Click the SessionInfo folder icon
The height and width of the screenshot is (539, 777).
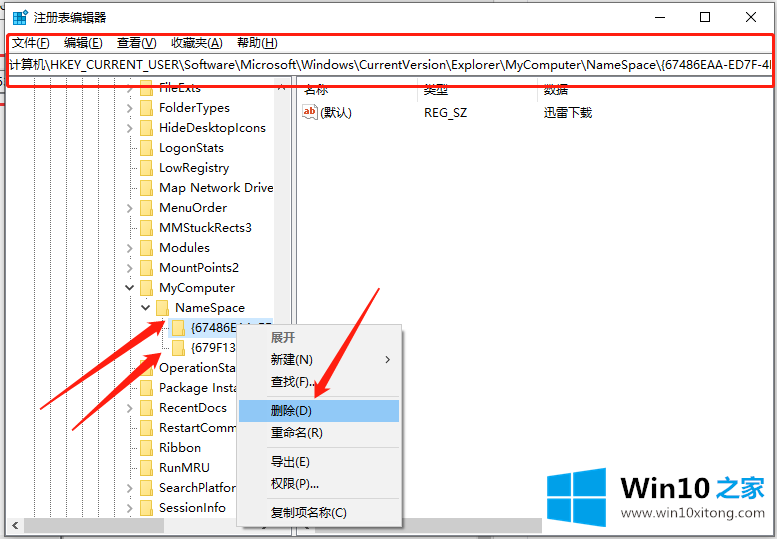[147, 508]
